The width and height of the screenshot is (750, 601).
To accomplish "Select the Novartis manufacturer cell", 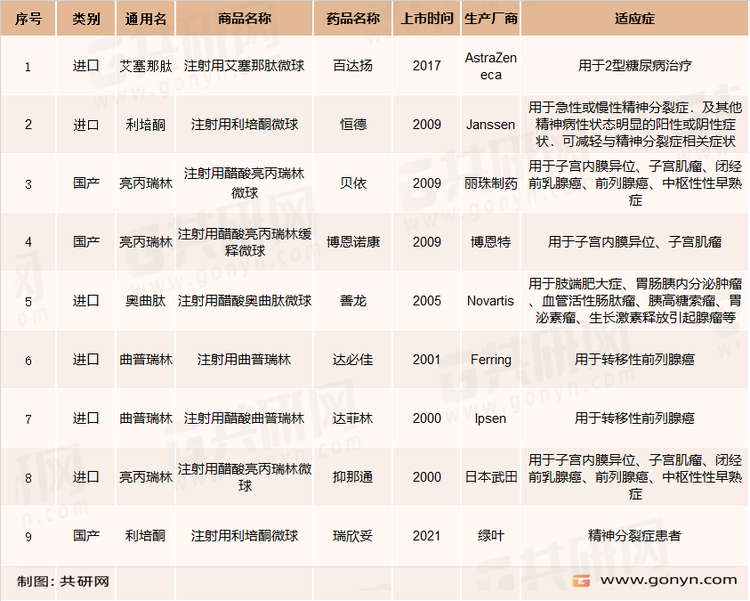I will pos(491,301).
